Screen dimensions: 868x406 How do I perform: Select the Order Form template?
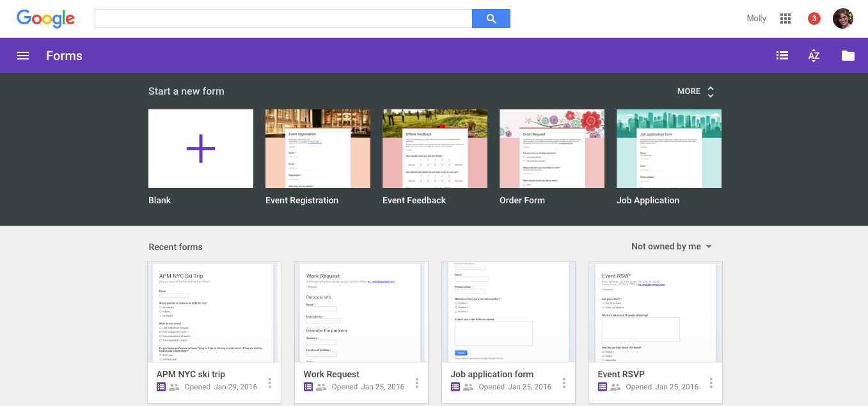point(552,148)
